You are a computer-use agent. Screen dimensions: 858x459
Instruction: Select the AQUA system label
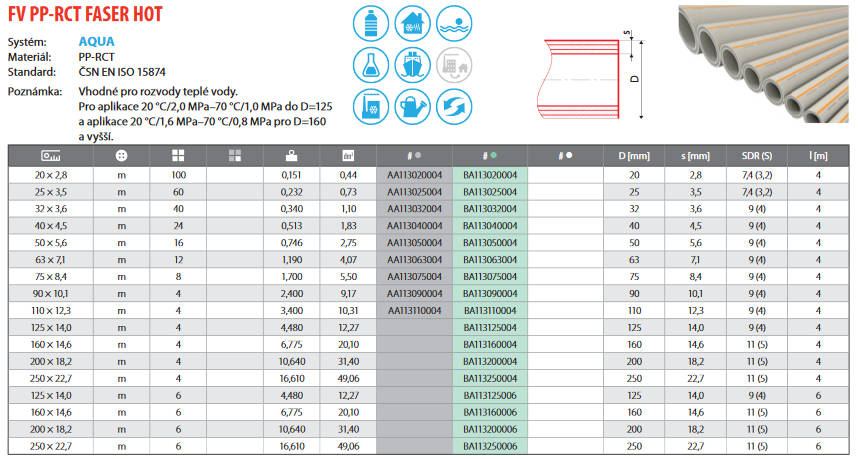[x=95, y=42]
